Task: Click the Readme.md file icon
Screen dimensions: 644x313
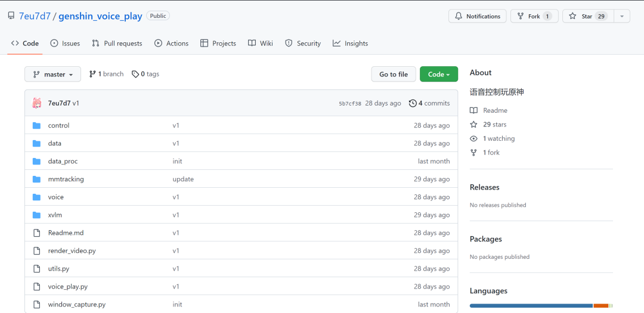Action: pos(36,233)
